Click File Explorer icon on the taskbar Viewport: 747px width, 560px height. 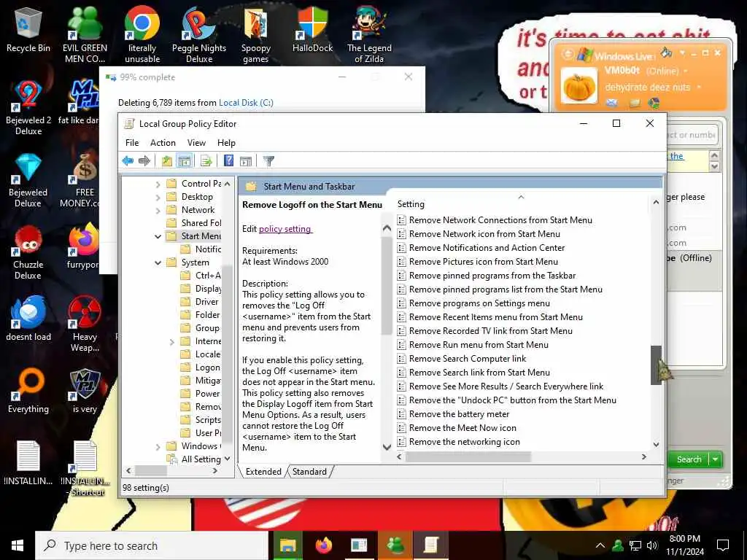pyautogui.click(x=287, y=545)
